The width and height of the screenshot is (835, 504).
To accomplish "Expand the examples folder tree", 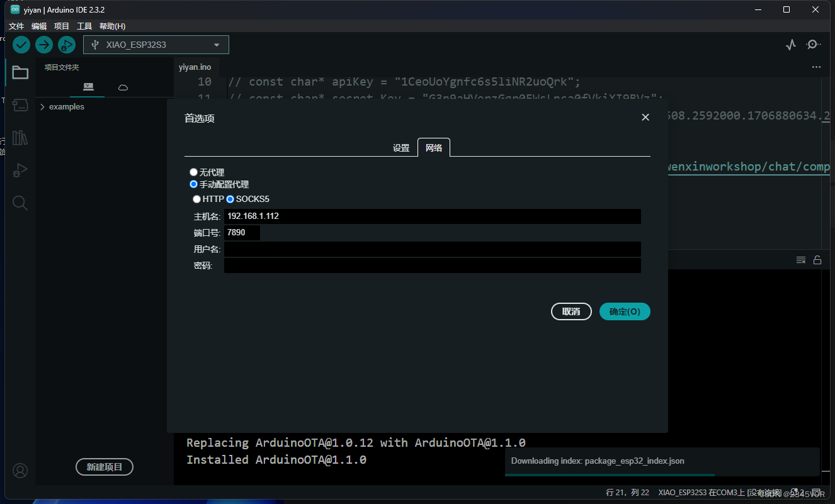I will (x=42, y=107).
